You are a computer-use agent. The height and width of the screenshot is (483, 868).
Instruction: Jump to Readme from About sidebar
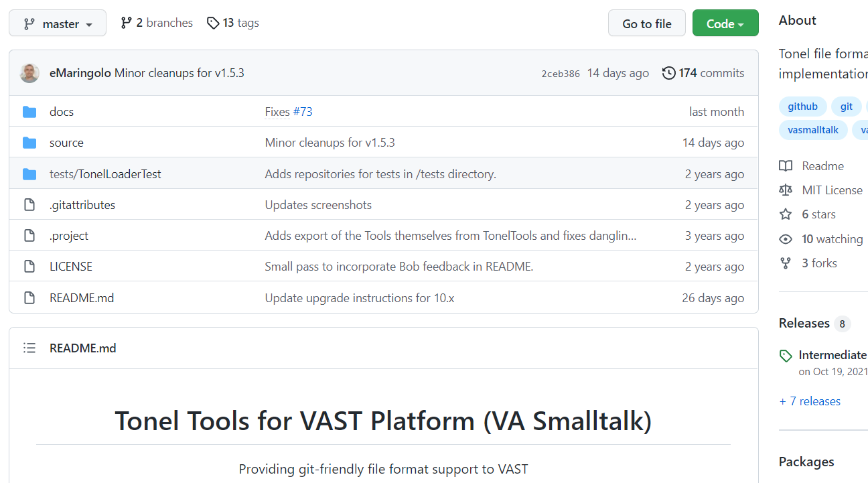[x=822, y=166]
